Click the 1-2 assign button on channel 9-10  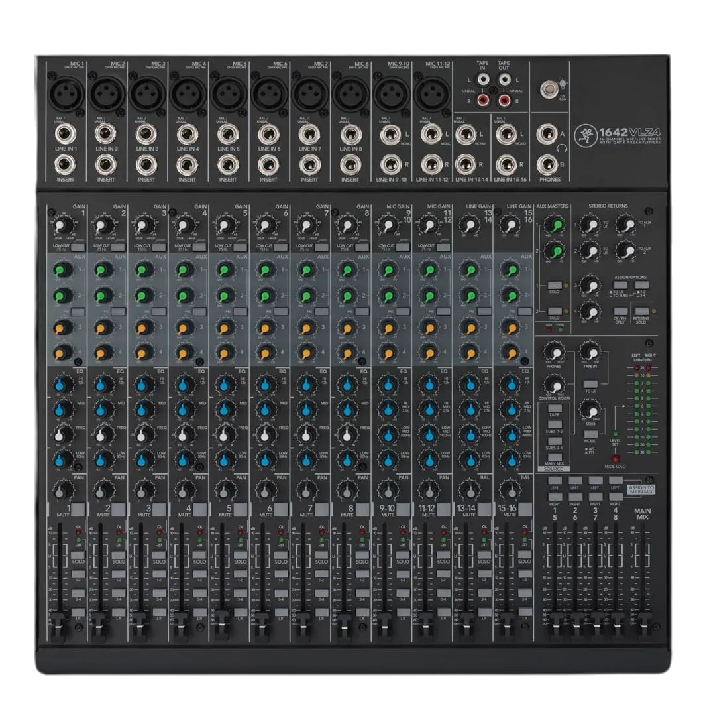(x=403, y=574)
